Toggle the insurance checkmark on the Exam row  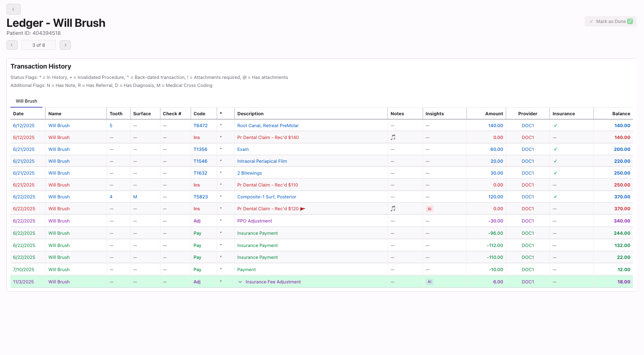(x=555, y=149)
